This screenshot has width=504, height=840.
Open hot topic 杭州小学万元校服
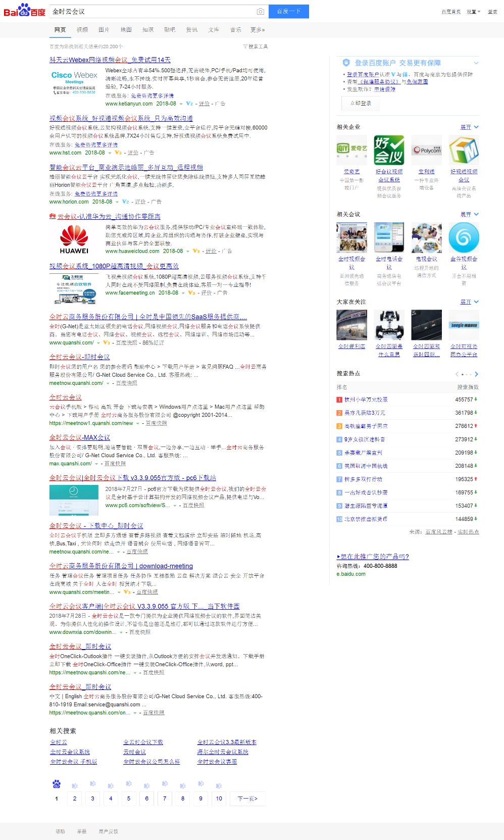click(x=366, y=400)
